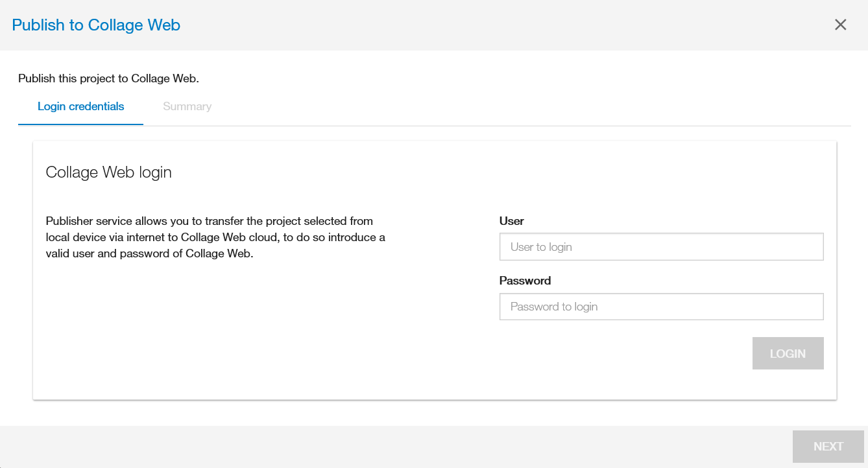Switch to the Login credentials tab

click(81, 106)
